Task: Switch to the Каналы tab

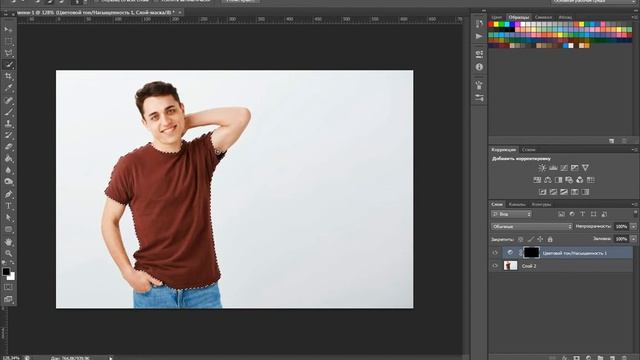Action: [x=517, y=204]
